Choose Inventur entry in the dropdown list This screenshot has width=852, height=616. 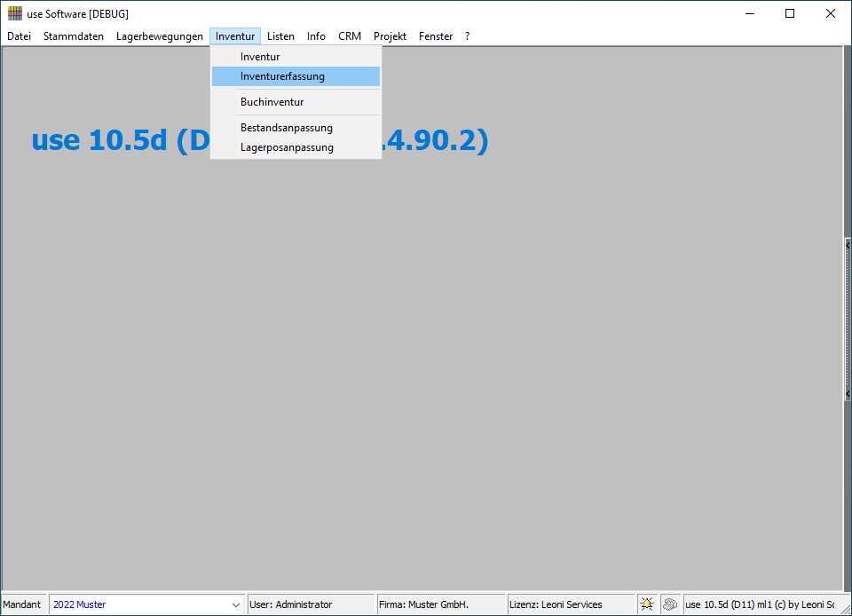[x=296, y=57]
